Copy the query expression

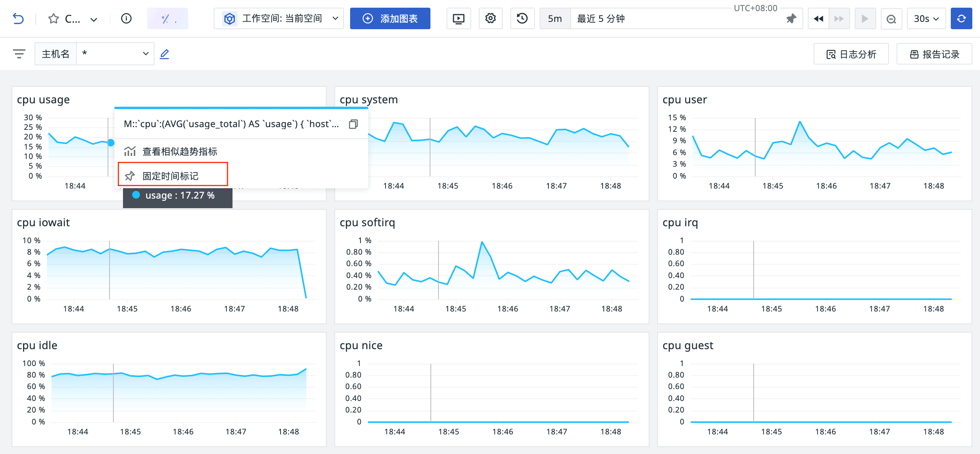(x=353, y=124)
